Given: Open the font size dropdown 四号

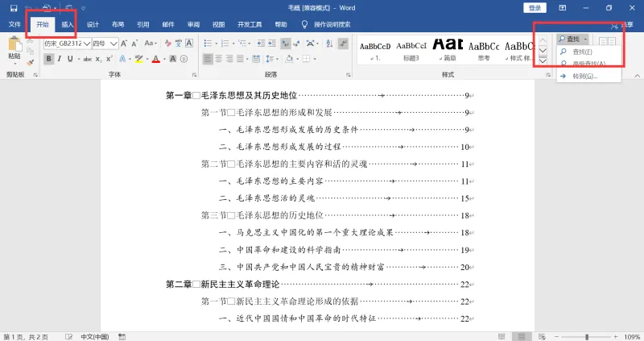Looking at the screenshot, I should [105, 44].
